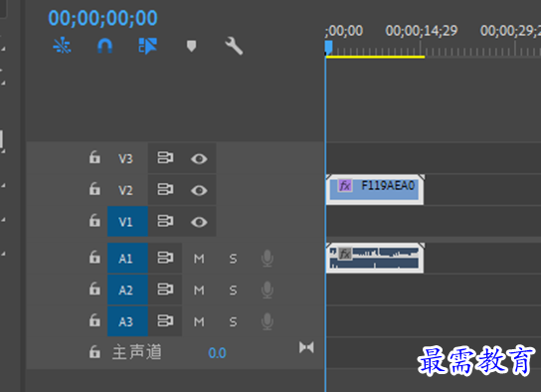This screenshot has width=541, height=392.
Task: Click fx badge on F119AEA0 clip
Action: tap(345, 186)
